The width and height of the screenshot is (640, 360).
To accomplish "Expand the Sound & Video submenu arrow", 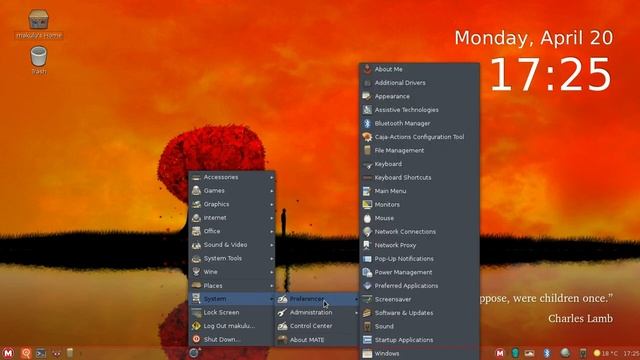I will [271, 245].
